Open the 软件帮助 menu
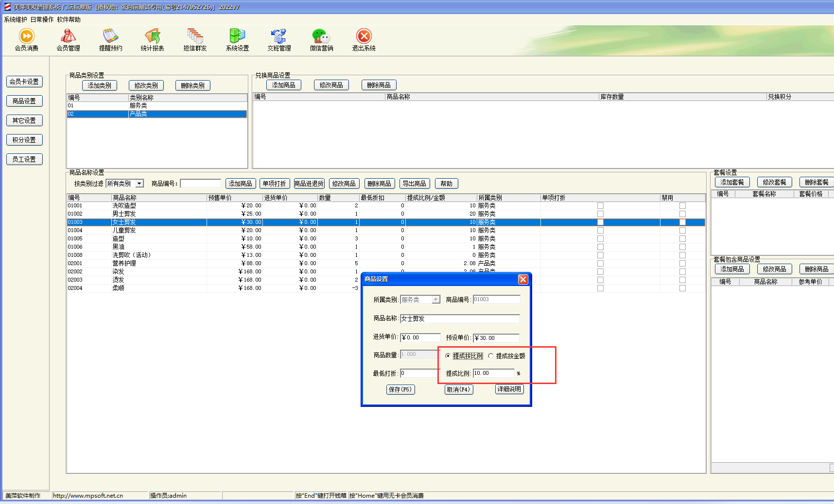 point(69,19)
